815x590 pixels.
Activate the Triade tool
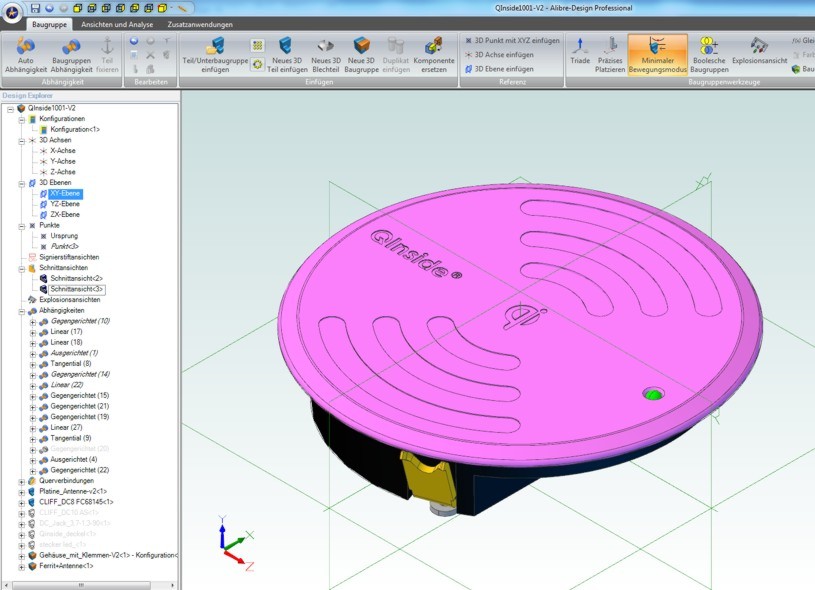point(580,51)
